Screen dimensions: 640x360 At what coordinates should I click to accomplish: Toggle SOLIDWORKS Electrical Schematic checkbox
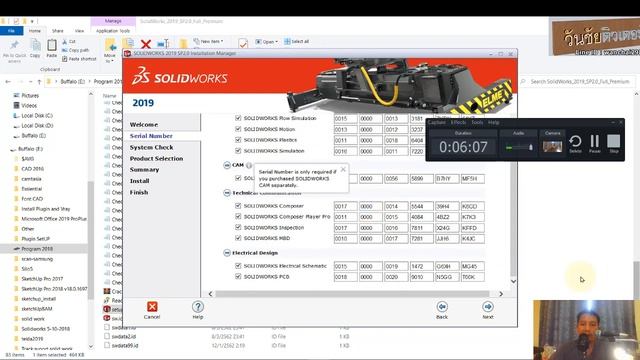pos(238,266)
